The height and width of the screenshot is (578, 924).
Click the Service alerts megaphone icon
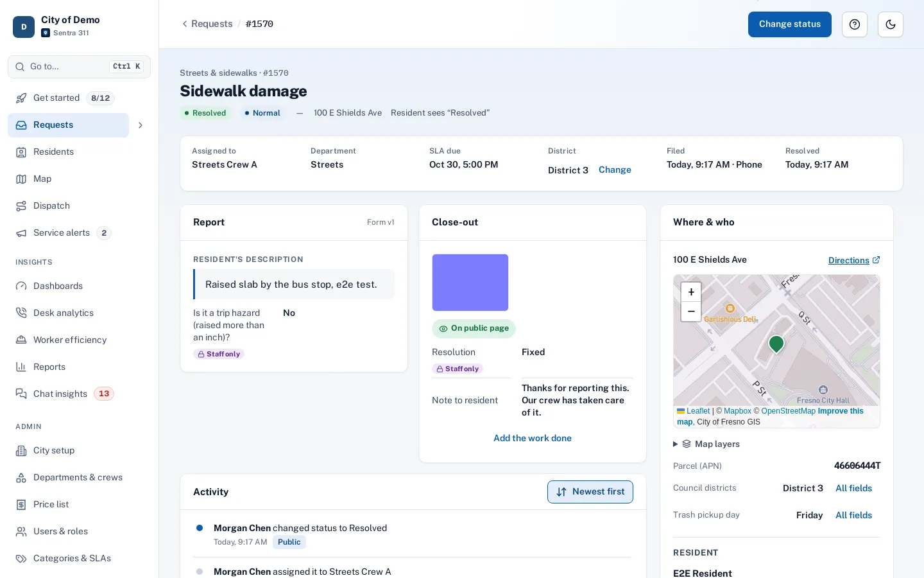(x=21, y=233)
